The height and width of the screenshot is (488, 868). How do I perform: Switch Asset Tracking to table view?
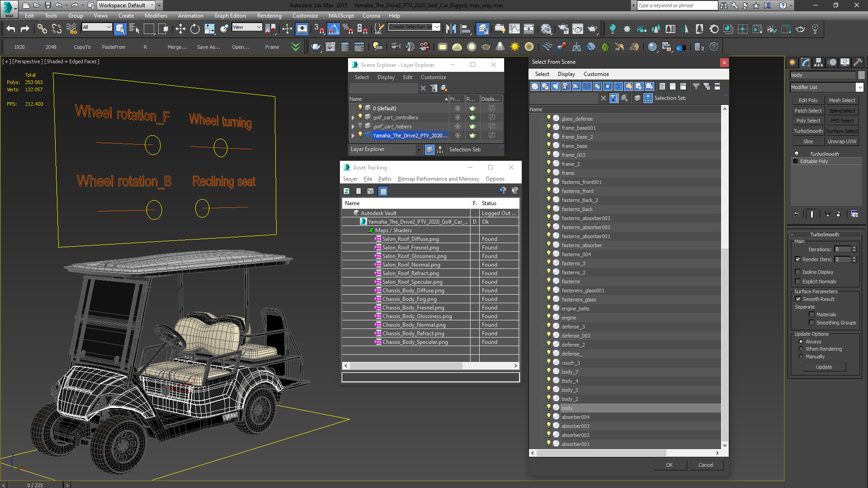click(383, 191)
